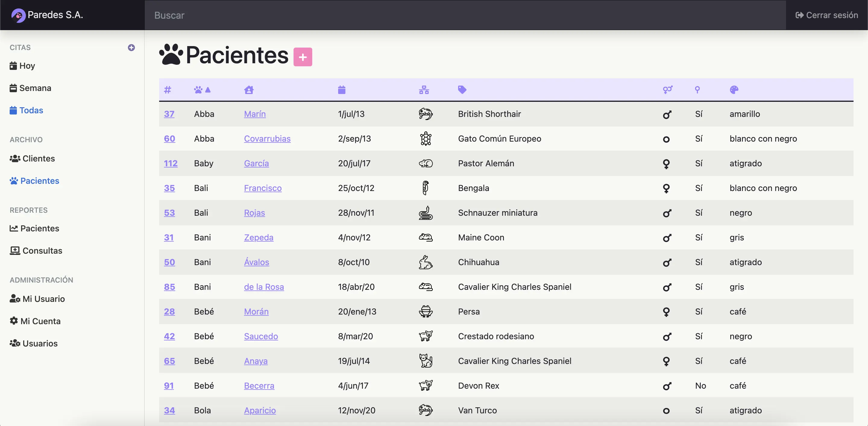This screenshot has height=426, width=868.
Task: Click the Paredes S.A. logo
Action: click(x=47, y=15)
